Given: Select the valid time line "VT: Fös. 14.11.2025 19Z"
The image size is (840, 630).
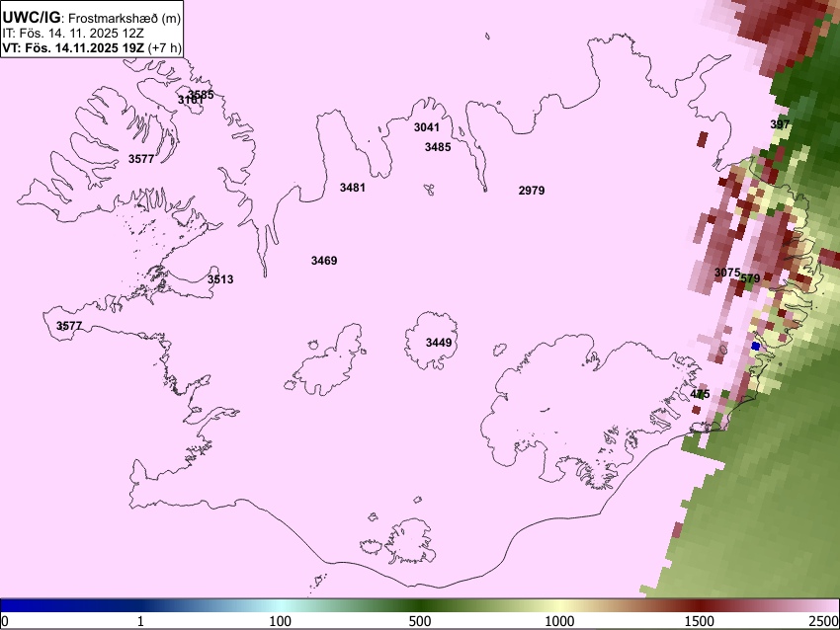Looking at the screenshot, I should [73, 47].
